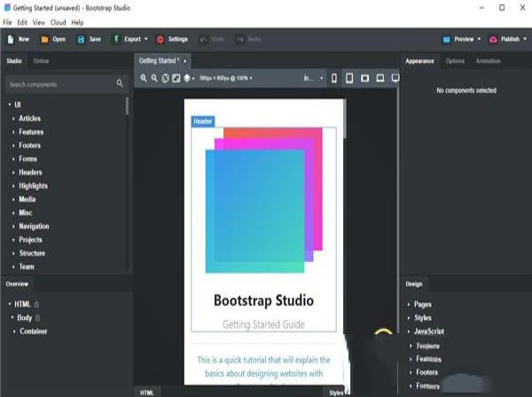The image size is (532, 397).
Task: Select the Header label on the stage
Action: (203, 121)
